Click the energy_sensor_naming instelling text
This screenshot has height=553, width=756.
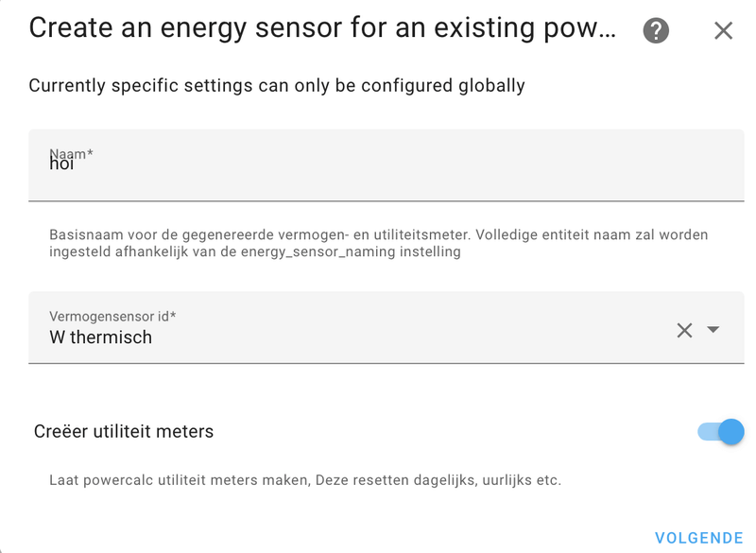click(351, 252)
